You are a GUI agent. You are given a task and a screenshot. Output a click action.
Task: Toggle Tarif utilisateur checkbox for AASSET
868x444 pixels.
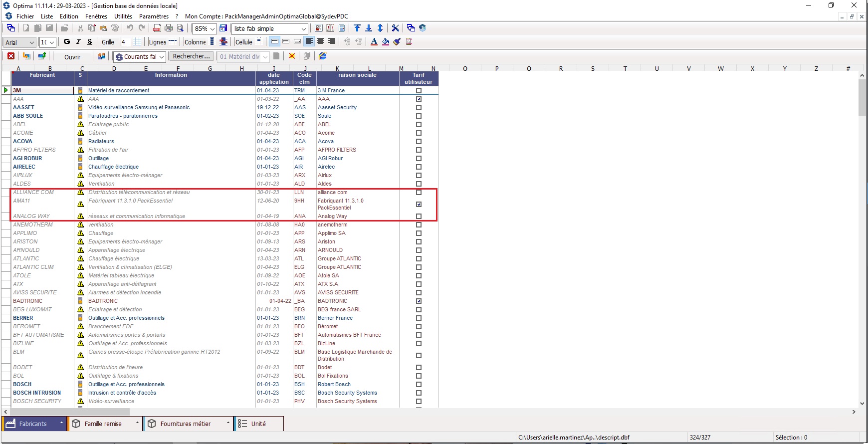coord(419,108)
